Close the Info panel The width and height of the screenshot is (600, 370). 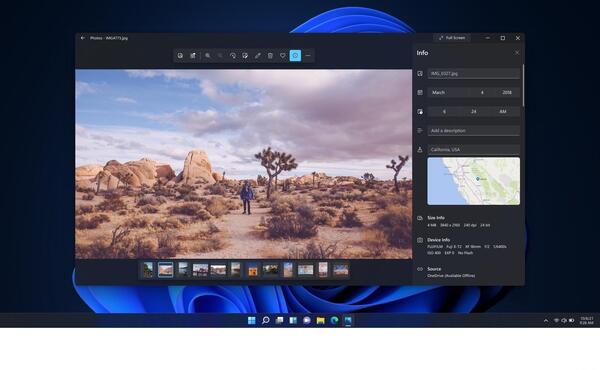click(x=517, y=52)
